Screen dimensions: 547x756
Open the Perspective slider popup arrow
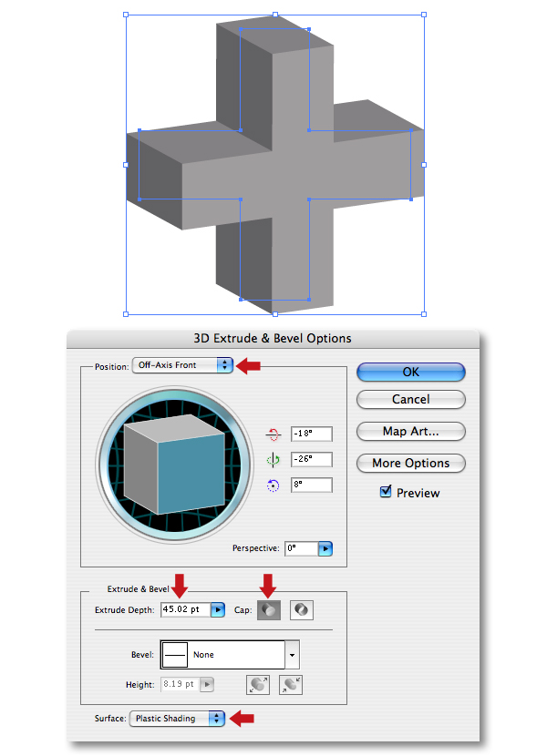click(325, 548)
